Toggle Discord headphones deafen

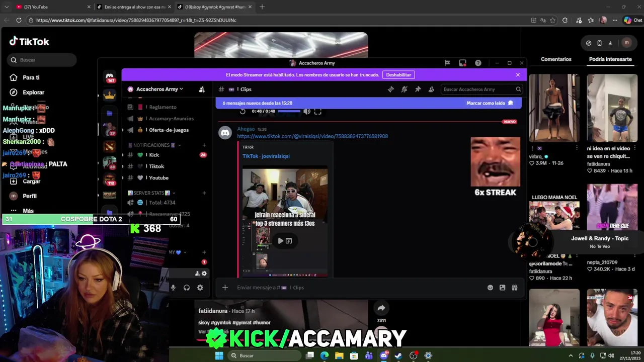pos(187,288)
